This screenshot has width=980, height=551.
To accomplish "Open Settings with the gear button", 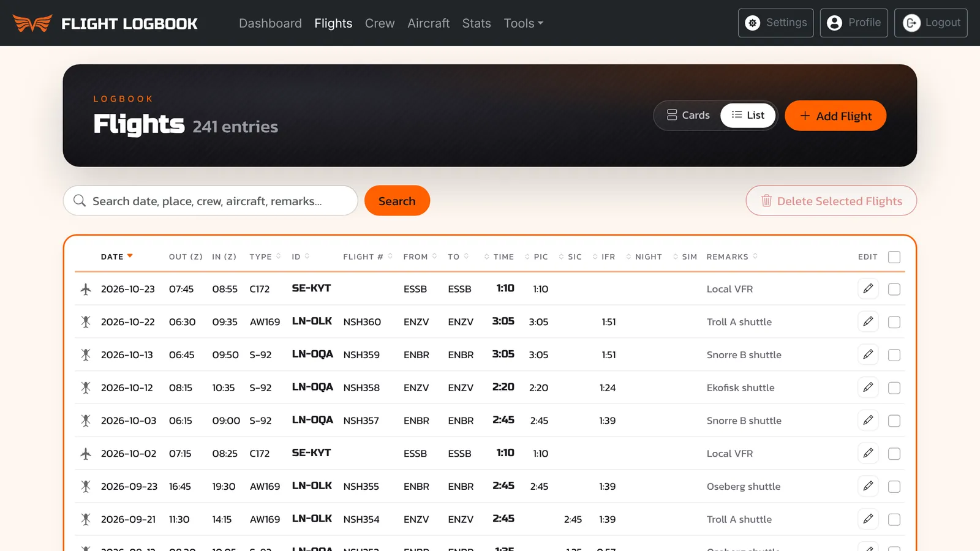I will (776, 23).
